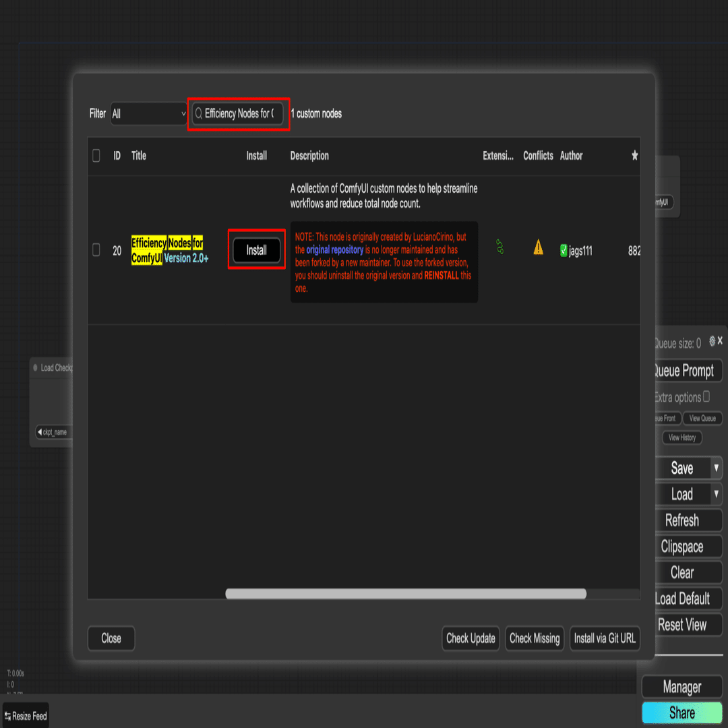Click the Author column header
Screen dimensions: 728x728
click(571, 156)
